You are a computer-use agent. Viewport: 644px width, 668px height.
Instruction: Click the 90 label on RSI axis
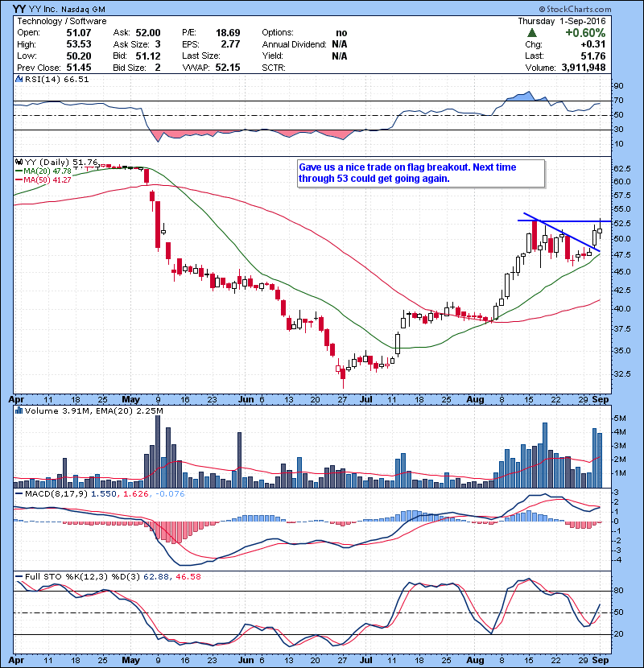pyautogui.click(x=618, y=85)
